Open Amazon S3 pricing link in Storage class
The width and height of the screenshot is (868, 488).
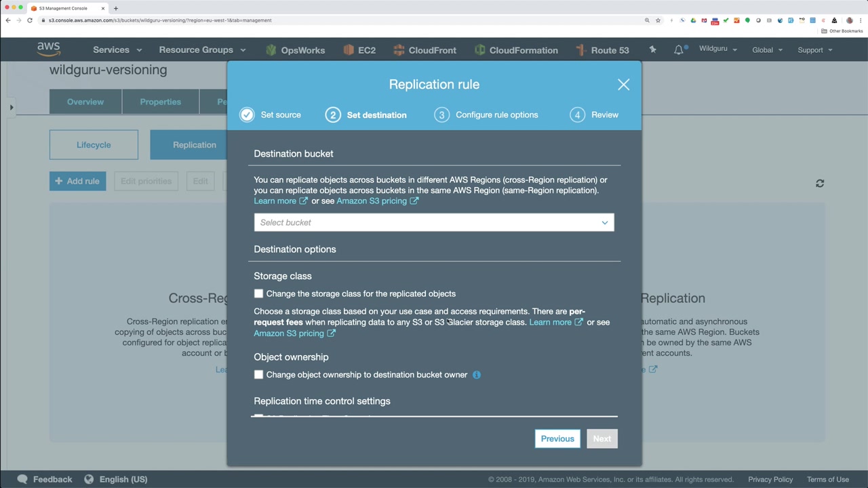coord(294,333)
